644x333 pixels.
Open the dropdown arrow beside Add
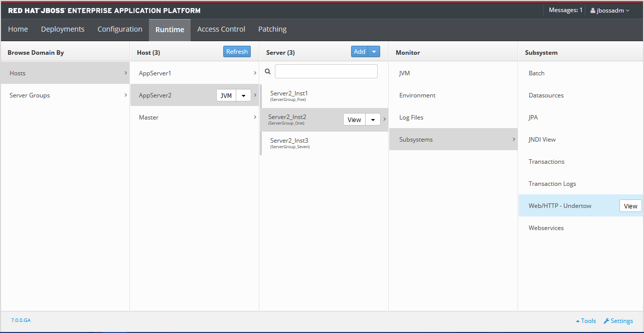click(x=374, y=52)
